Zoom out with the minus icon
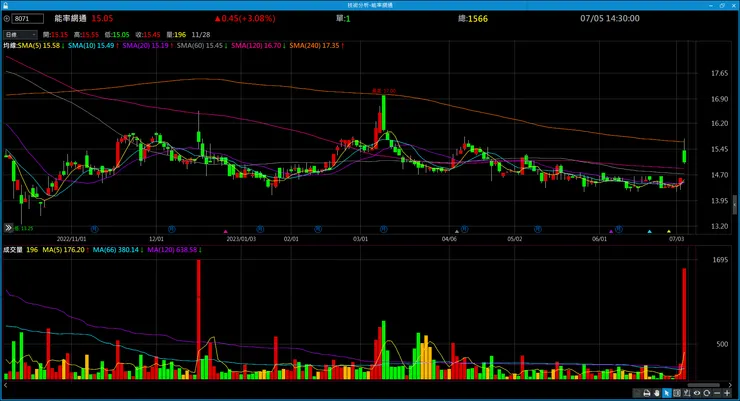The height and width of the screenshot is (401, 740). (717, 393)
